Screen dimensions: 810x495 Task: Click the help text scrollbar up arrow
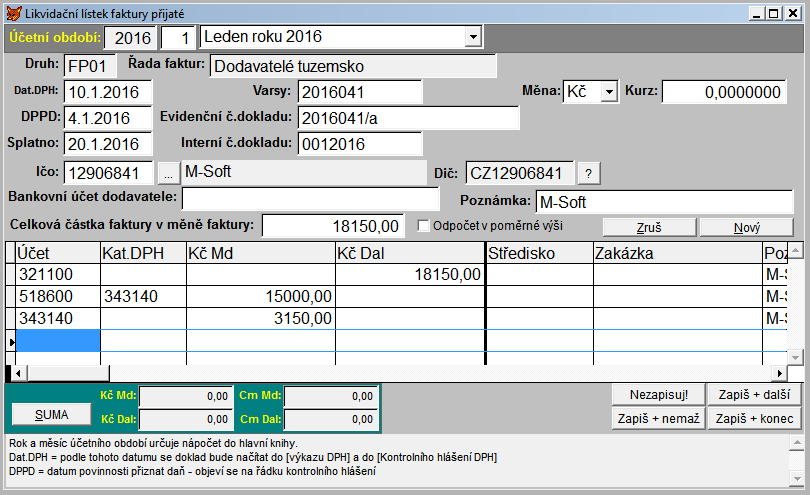click(797, 443)
